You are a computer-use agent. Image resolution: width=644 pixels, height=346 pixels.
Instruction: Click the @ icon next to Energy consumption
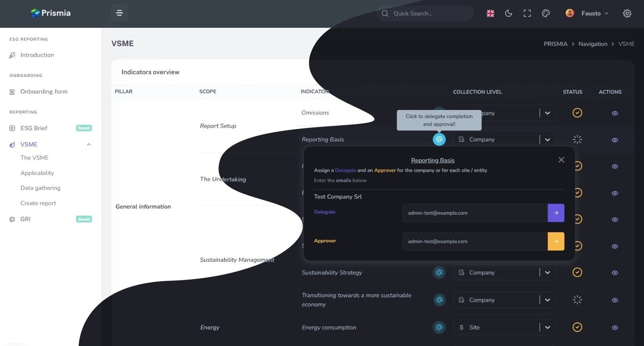pos(439,327)
